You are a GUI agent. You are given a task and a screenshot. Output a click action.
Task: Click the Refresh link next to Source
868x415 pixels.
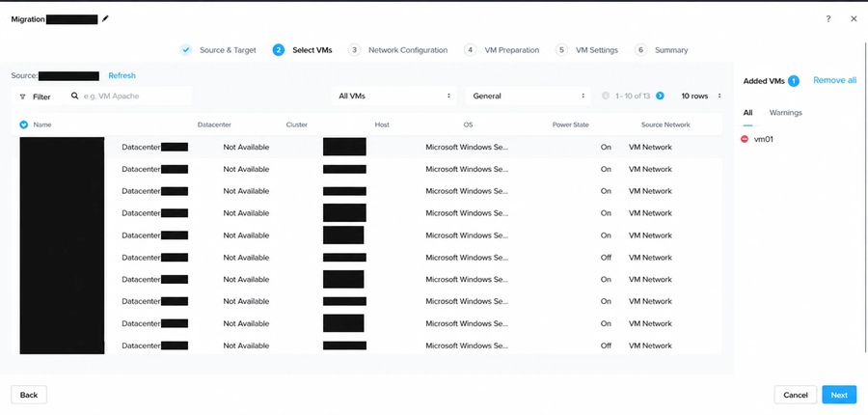pos(122,75)
